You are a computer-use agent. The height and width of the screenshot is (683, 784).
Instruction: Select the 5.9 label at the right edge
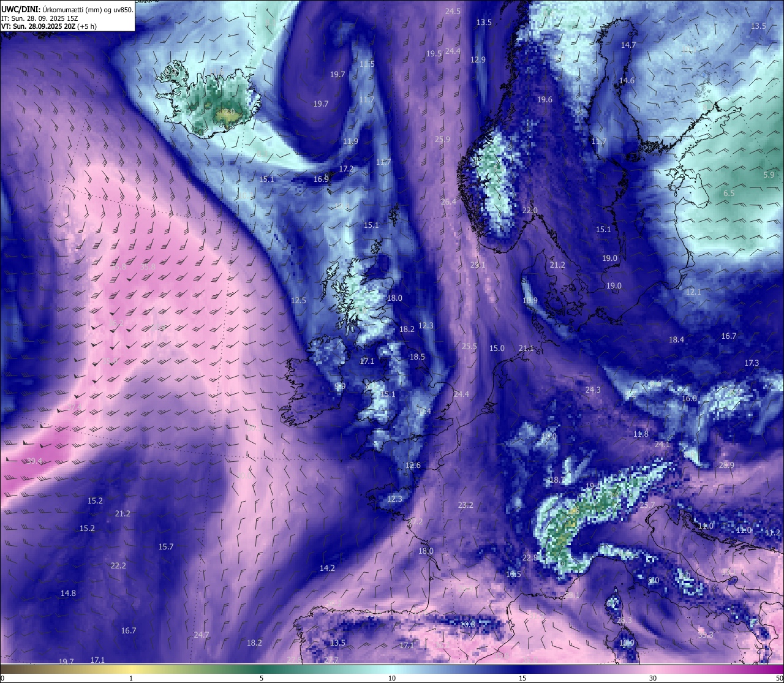pos(769,175)
